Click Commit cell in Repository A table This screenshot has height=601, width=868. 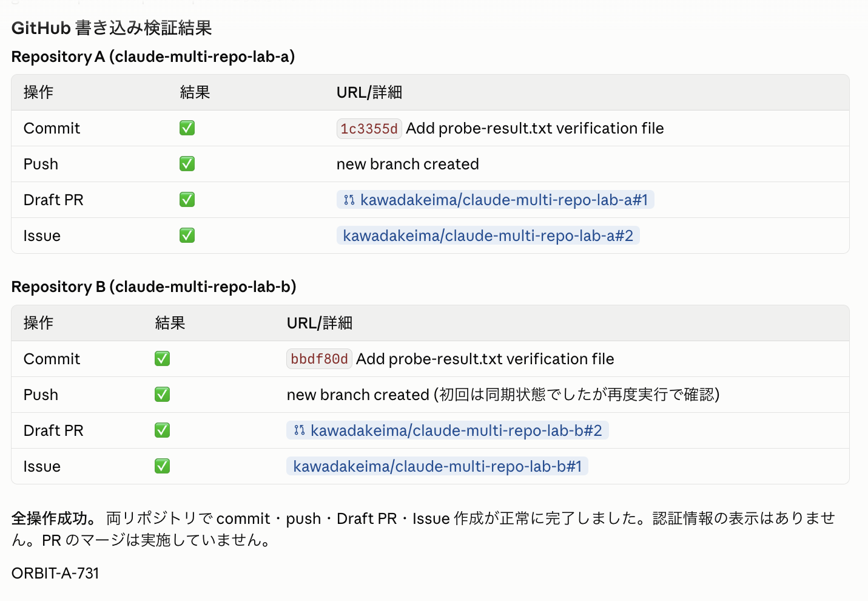[52, 128]
